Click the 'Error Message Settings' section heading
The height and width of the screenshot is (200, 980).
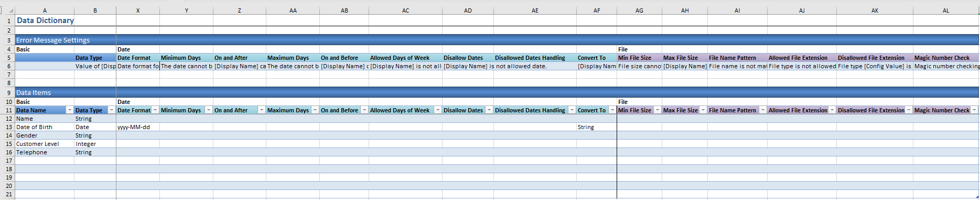point(53,40)
